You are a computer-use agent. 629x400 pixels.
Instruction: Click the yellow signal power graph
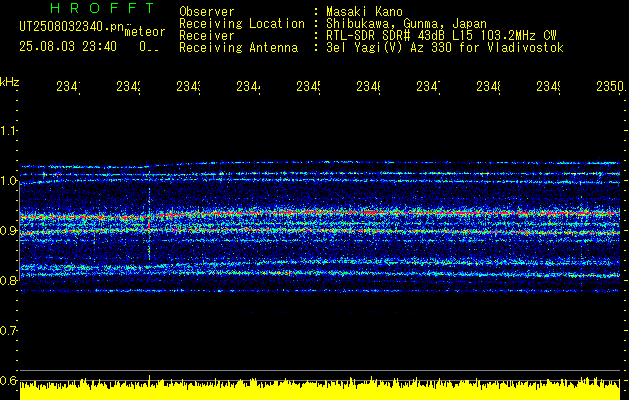pyautogui.click(x=320, y=388)
